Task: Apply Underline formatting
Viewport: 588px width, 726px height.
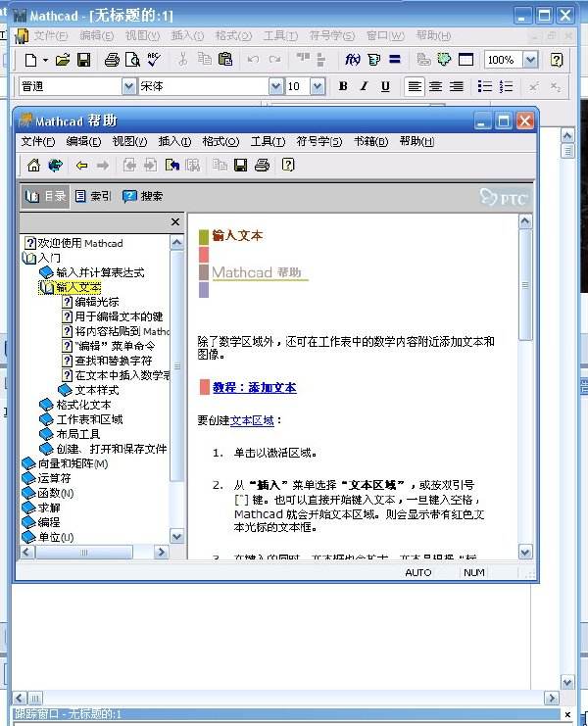Action: [x=385, y=86]
